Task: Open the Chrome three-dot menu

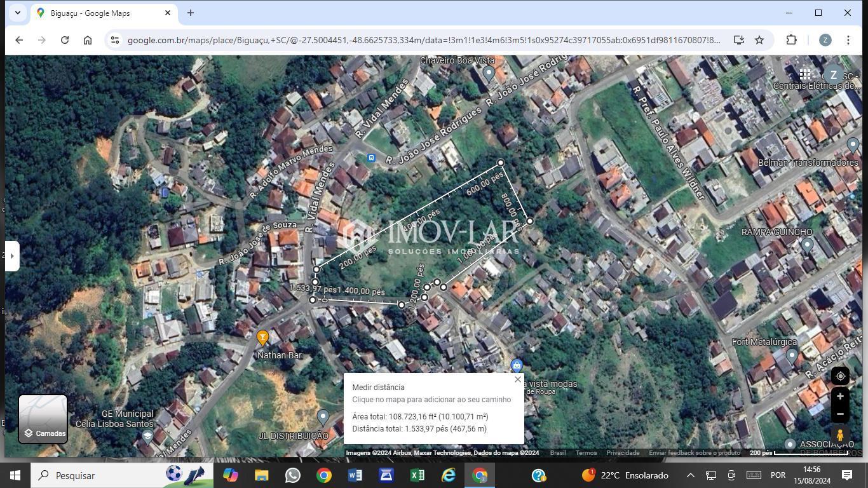Action: (x=848, y=40)
